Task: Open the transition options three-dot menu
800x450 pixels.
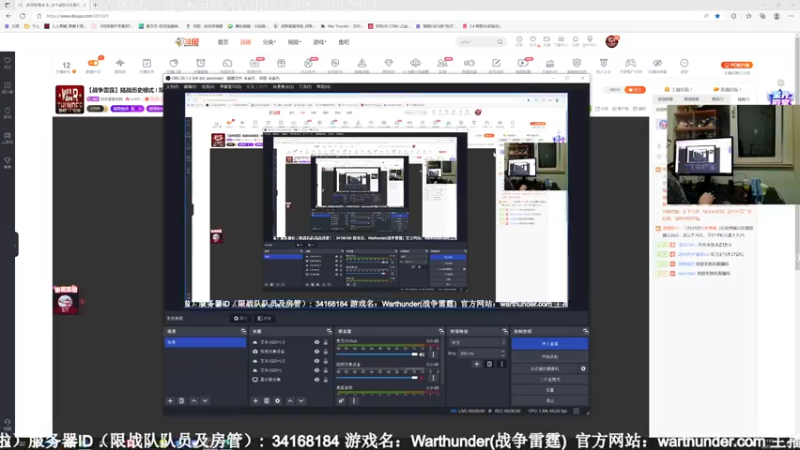Action: [502, 364]
